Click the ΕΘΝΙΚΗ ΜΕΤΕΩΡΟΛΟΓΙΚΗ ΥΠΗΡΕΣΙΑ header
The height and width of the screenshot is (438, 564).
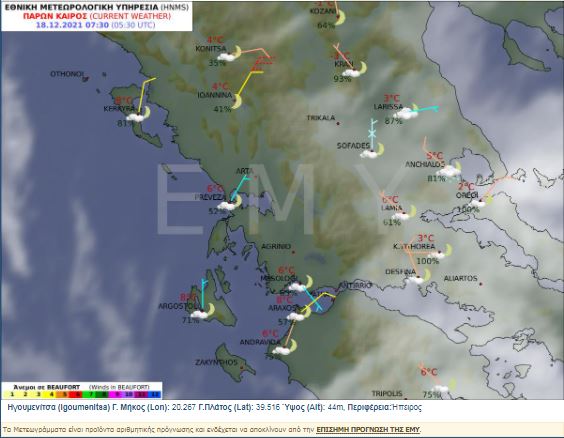96,7
